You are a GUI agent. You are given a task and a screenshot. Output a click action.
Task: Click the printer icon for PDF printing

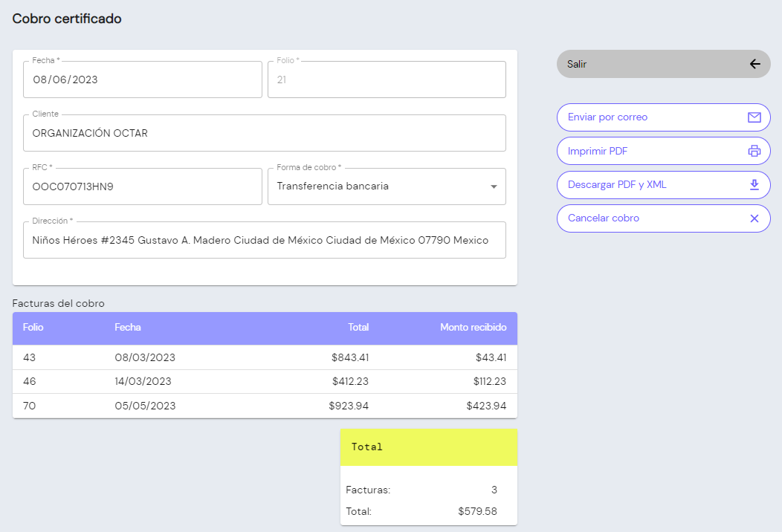[x=754, y=151]
